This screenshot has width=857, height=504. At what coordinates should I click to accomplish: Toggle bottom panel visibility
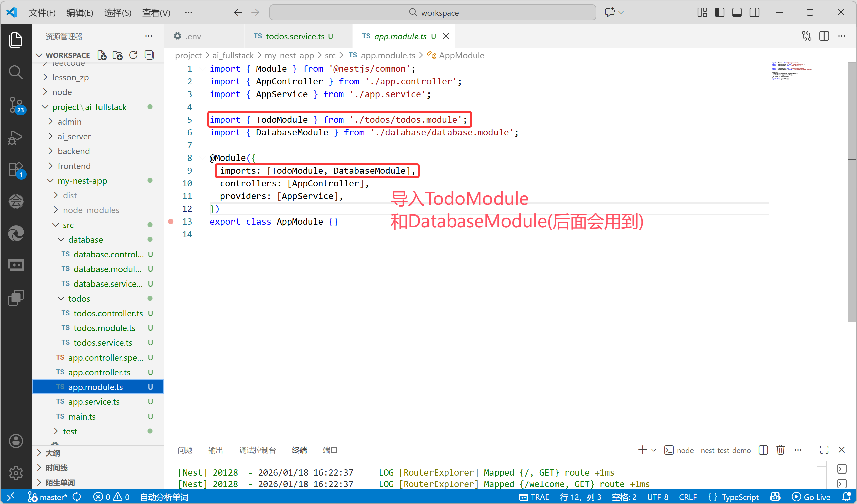pos(737,13)
